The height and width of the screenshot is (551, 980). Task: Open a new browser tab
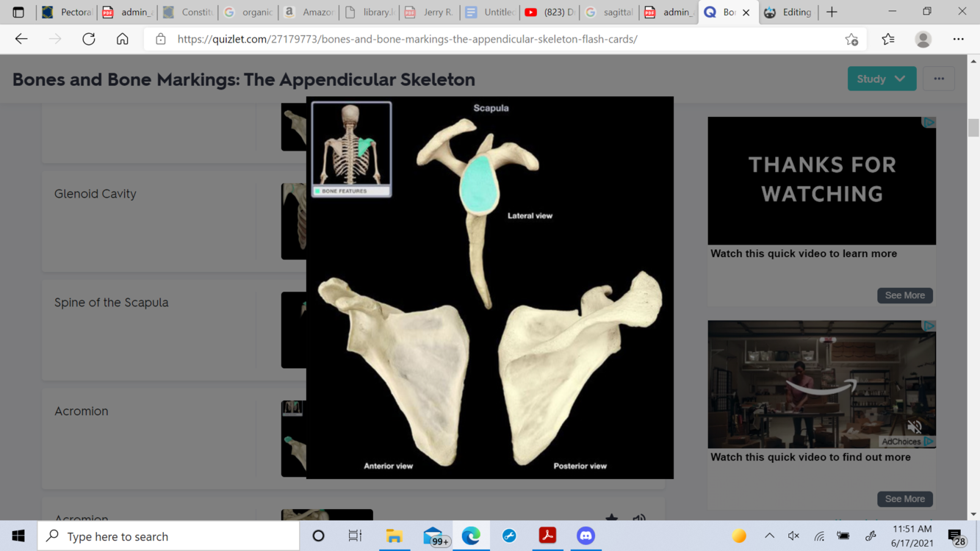[x=832, y=12]
